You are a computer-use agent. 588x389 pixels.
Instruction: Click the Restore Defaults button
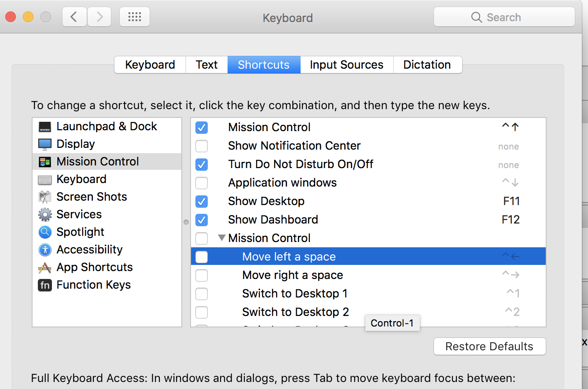(489, 346)
